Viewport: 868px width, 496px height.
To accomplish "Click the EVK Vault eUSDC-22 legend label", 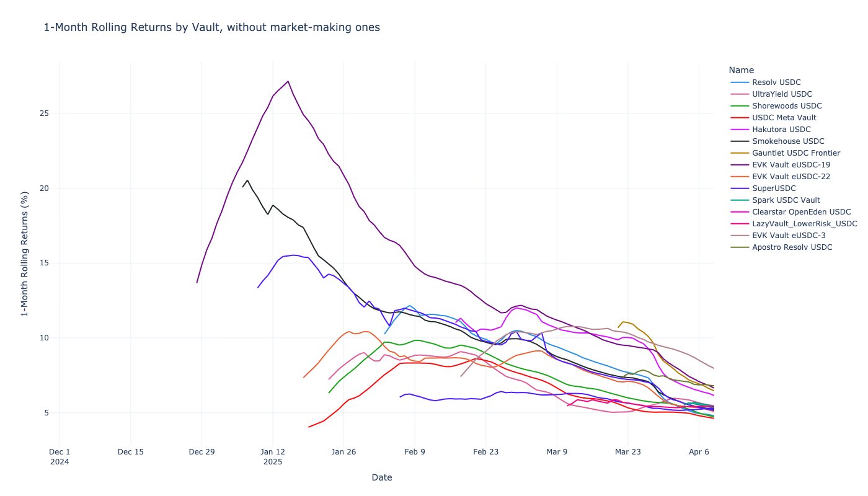I will coord(790,177).
